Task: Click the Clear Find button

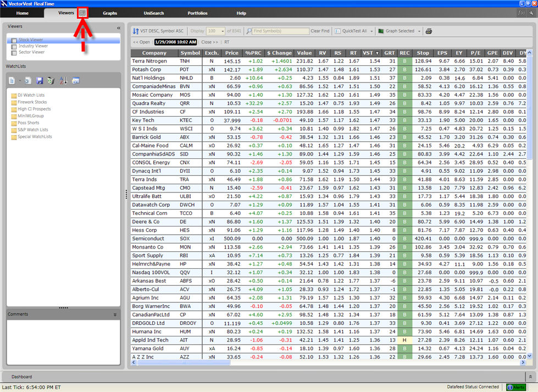Action: point(320,31)
